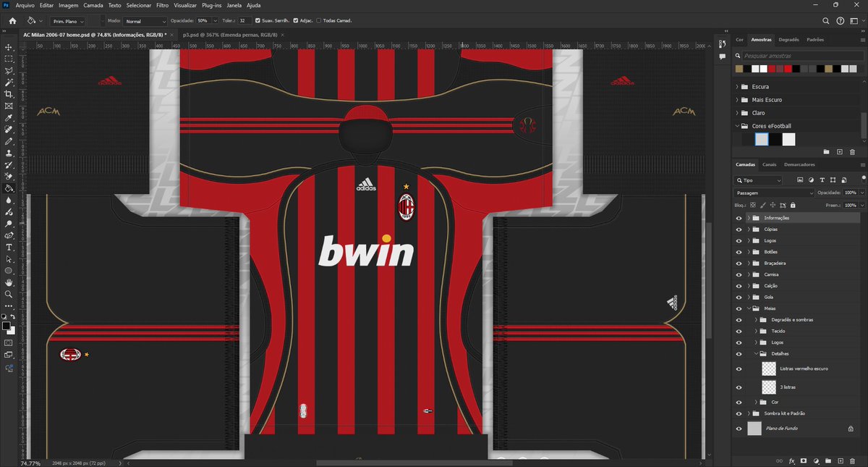Toggle Suav. Serrilh. checkbox
This screenshot has width=868, height=467.
[258, 21]
